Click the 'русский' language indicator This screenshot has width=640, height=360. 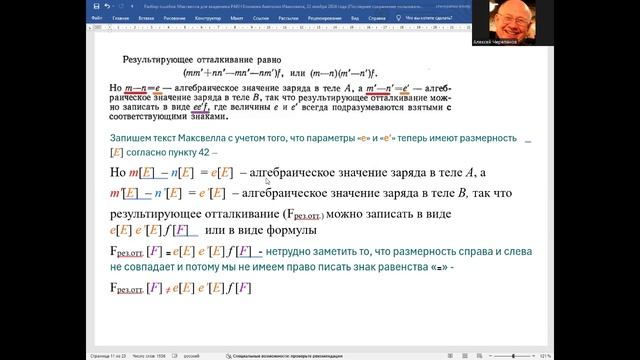[191, 356]
